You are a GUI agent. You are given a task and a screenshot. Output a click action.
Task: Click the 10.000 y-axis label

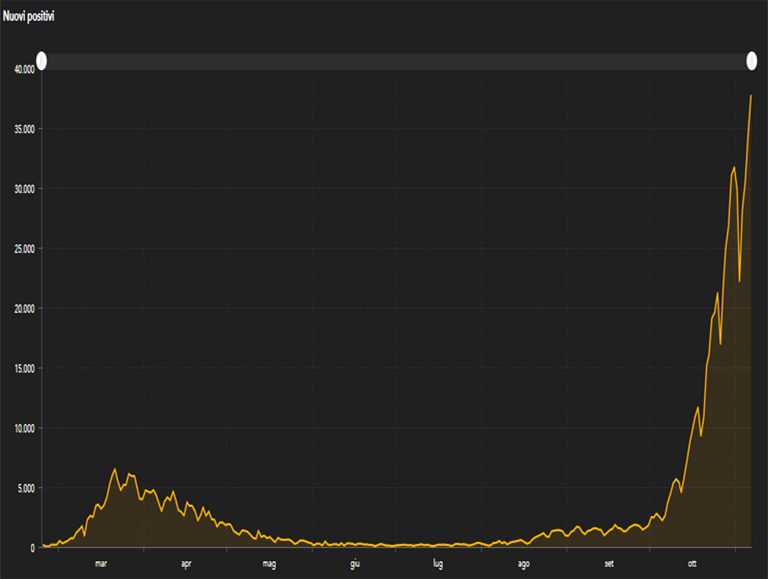pyautogui.click(x=24, y=429)
